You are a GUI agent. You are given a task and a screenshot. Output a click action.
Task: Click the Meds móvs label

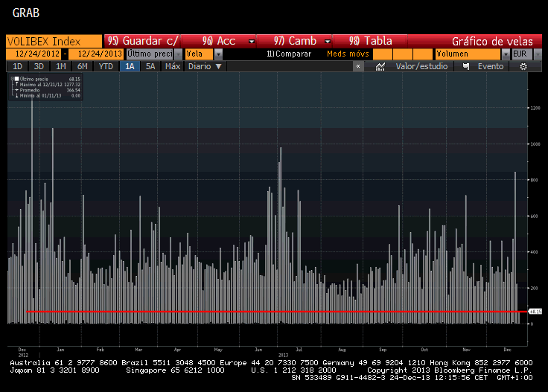(348, 54)
